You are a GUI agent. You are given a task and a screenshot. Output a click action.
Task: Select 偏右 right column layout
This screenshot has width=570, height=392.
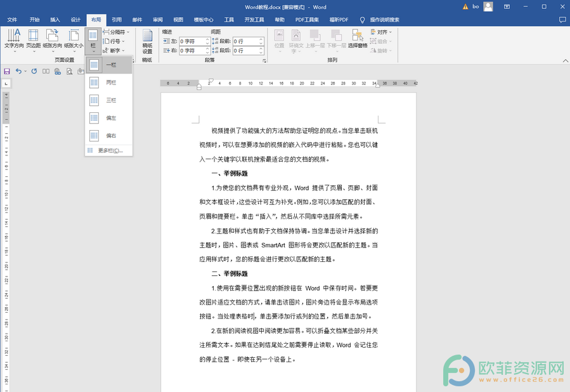point(108,136)
